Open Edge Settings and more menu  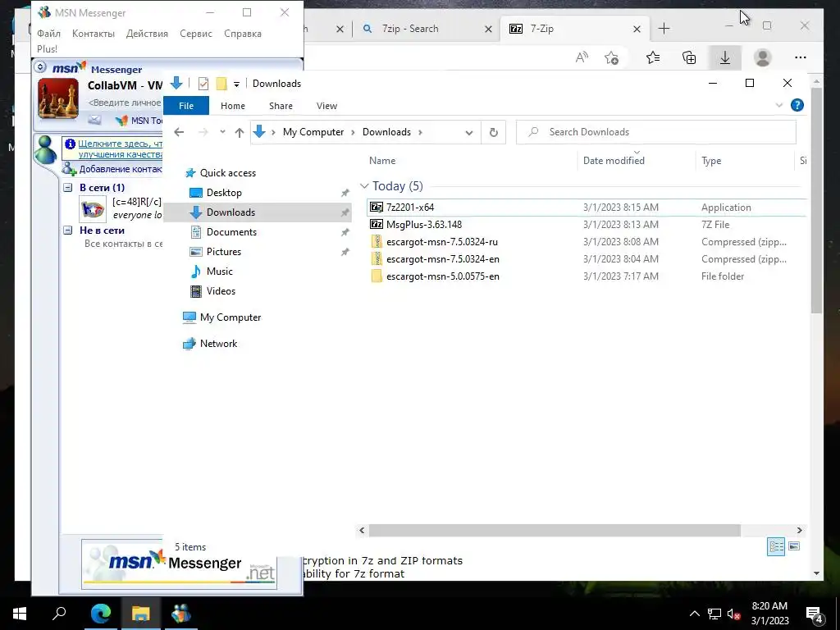(x=801, y=57)
